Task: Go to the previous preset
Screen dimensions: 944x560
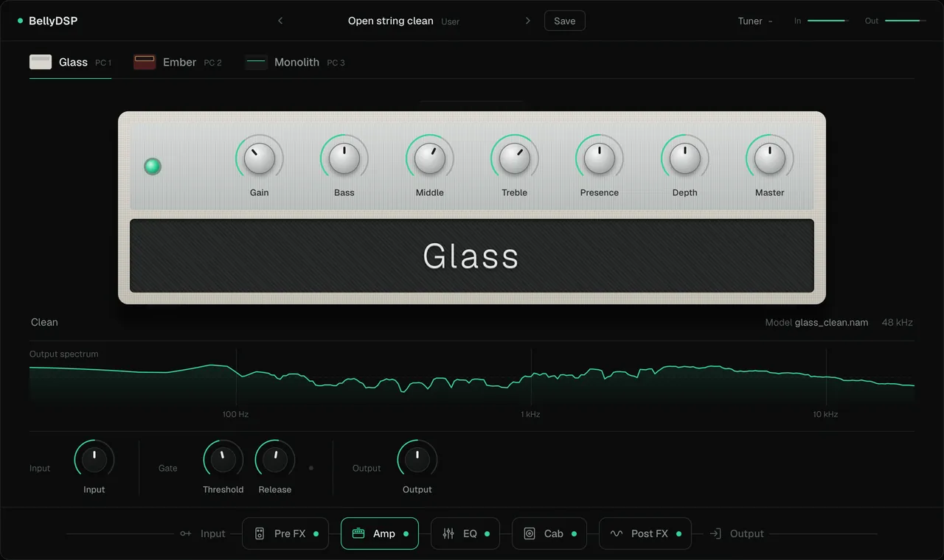Action: coord(280,21)
